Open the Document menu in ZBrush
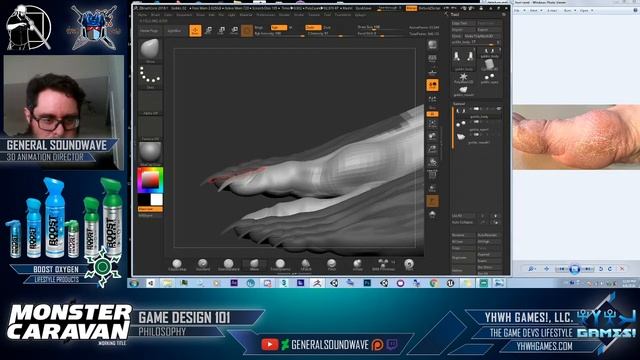The height and width of the screenshot is (360, 640). tap(184, 15)
